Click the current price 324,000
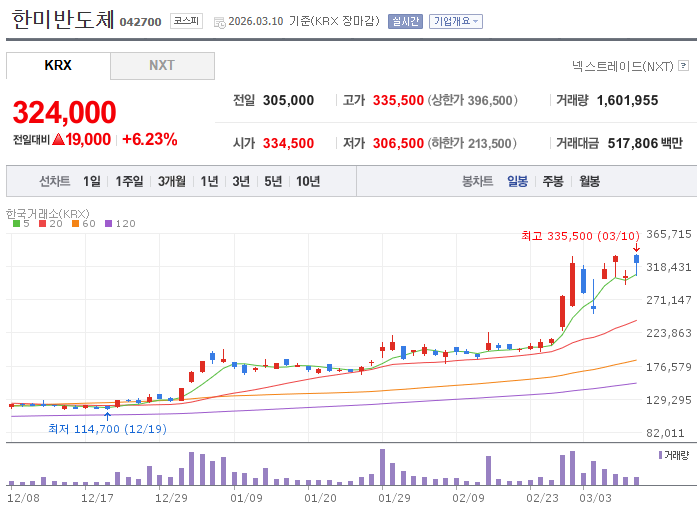The width and height of the screenshot is (697, 511). coord(64,112)
